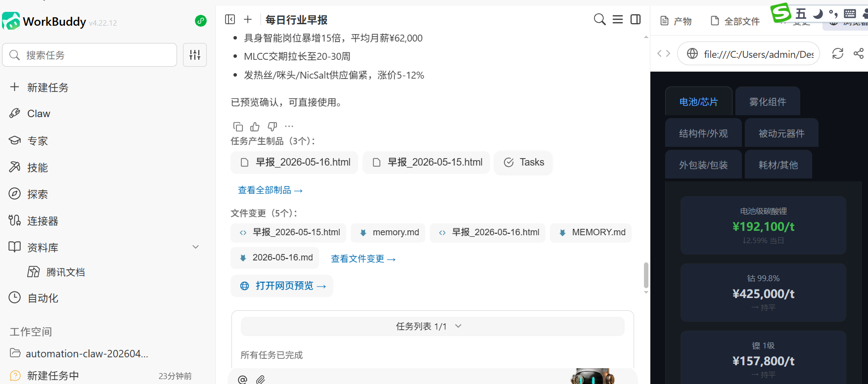
Task: Expand the 资料库 library chevron
Action: click(195, 247)
